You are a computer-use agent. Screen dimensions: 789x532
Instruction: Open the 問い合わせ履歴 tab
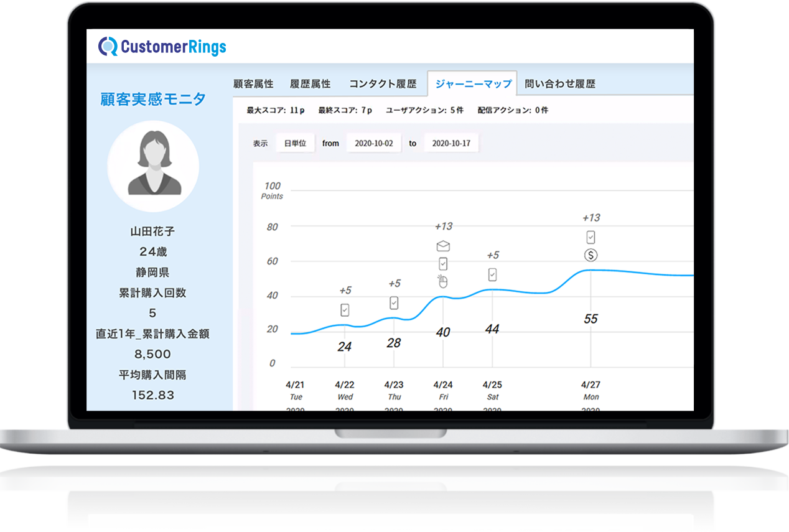point(560,84)
